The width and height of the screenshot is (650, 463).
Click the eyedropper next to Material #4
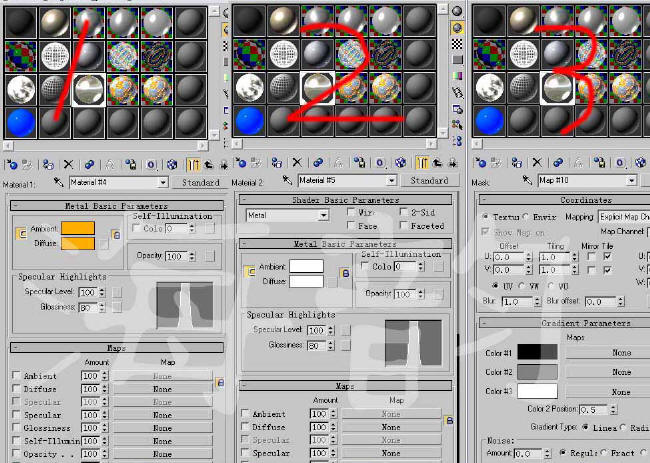[59, 182]
